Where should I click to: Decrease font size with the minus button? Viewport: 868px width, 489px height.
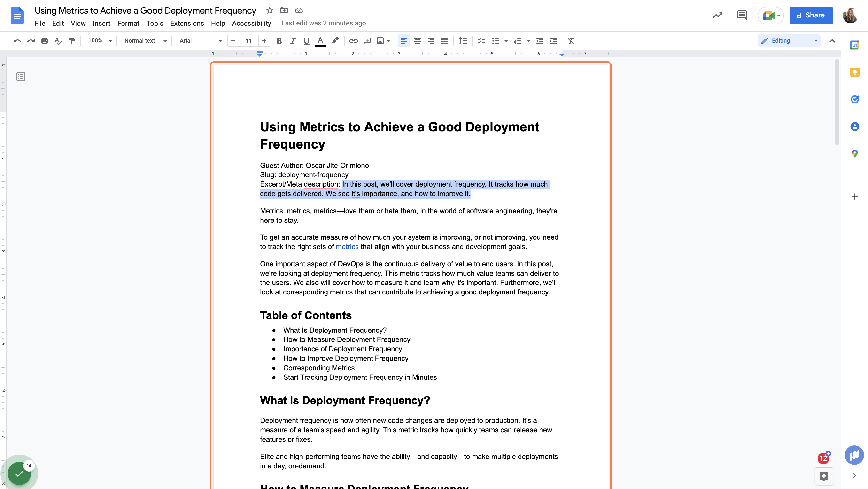tap(233, 41)
